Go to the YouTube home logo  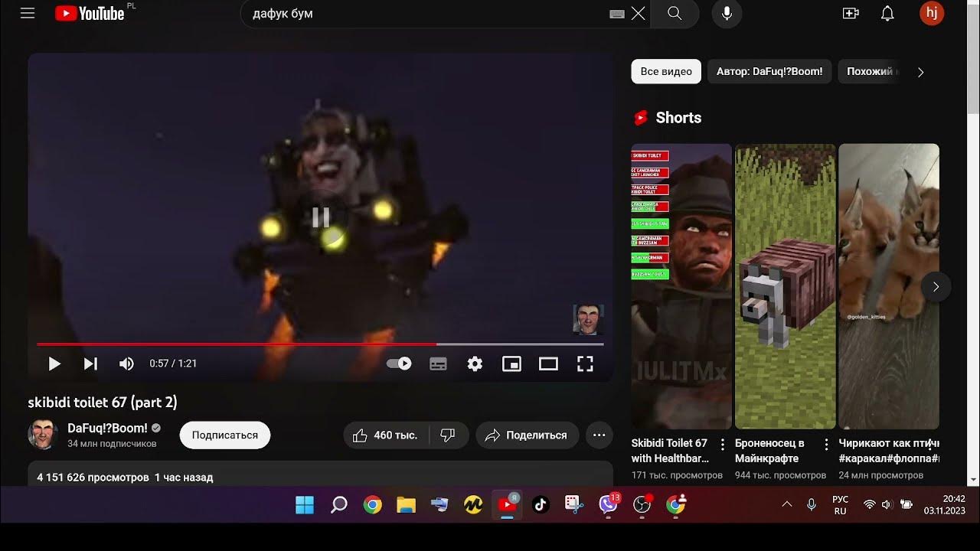(x=90, y=13)
